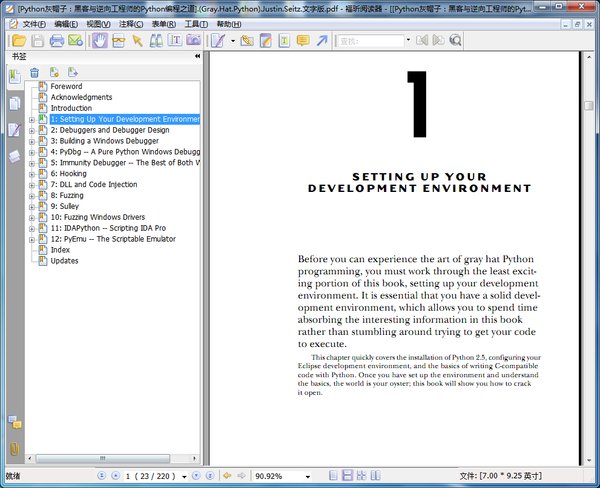600x488 pixels.
Task: Expand bookmark 2: Debuggers and Debugger Design
Action: (x=32, y=131)
